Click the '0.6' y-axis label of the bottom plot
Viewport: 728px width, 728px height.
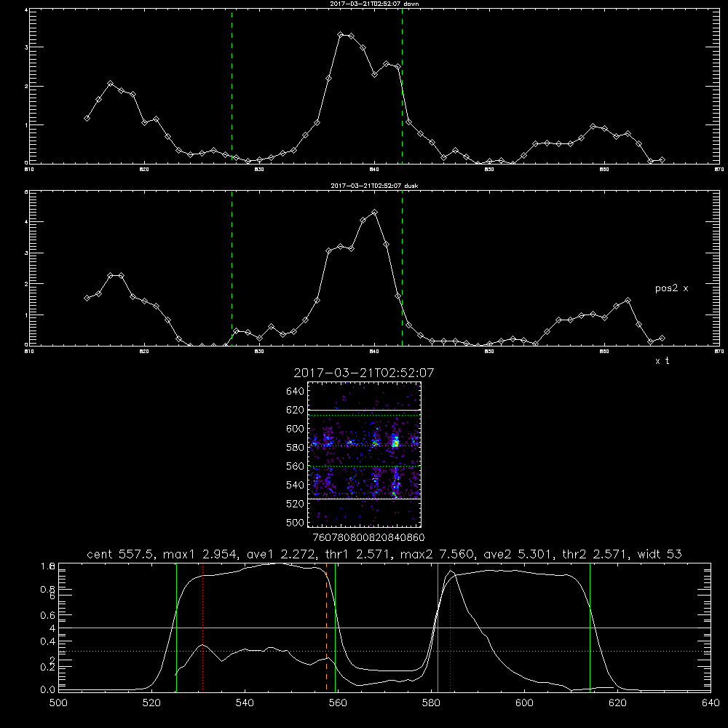click(x=48, y=615)
